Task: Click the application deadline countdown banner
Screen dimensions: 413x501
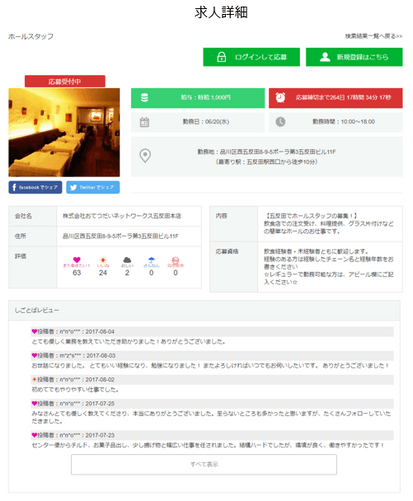Action: click(336, 98)
